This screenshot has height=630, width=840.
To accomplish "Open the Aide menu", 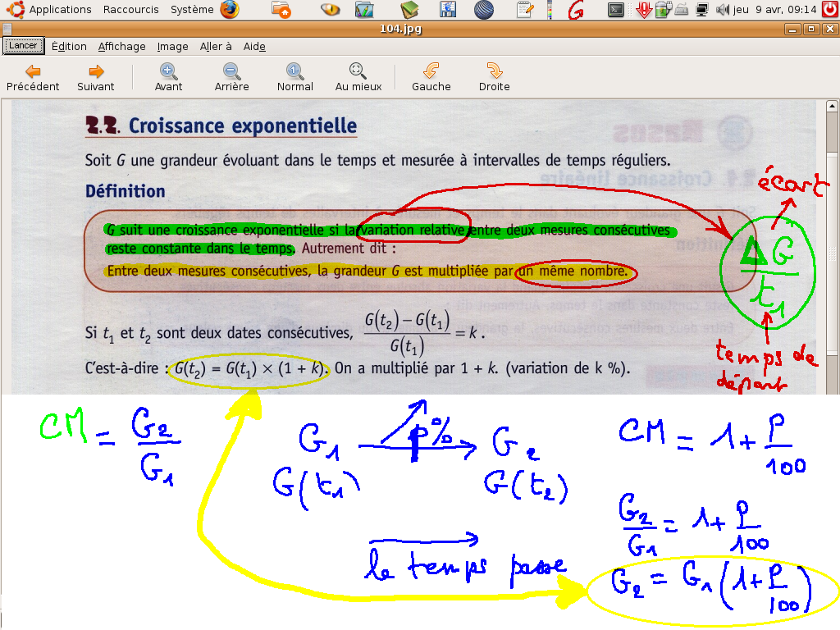I will pos(254,47).
